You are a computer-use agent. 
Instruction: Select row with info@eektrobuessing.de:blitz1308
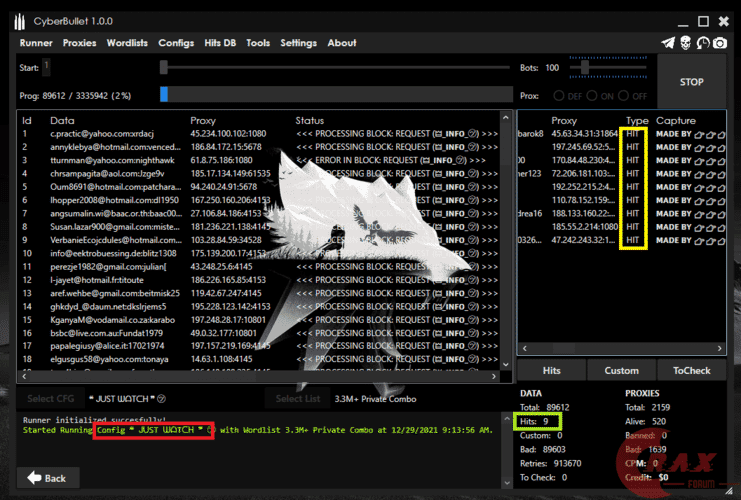tap(259, 253)
